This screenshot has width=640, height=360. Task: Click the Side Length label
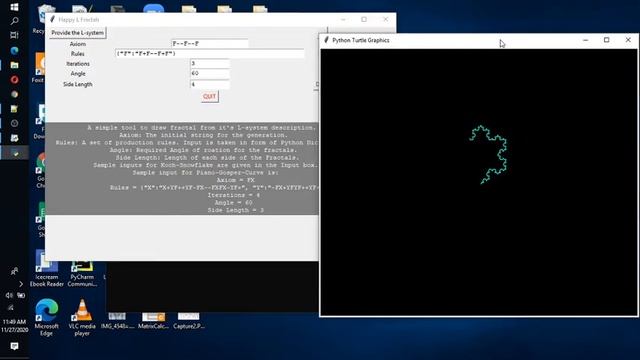pyautogui.click(x=78, y=84)
